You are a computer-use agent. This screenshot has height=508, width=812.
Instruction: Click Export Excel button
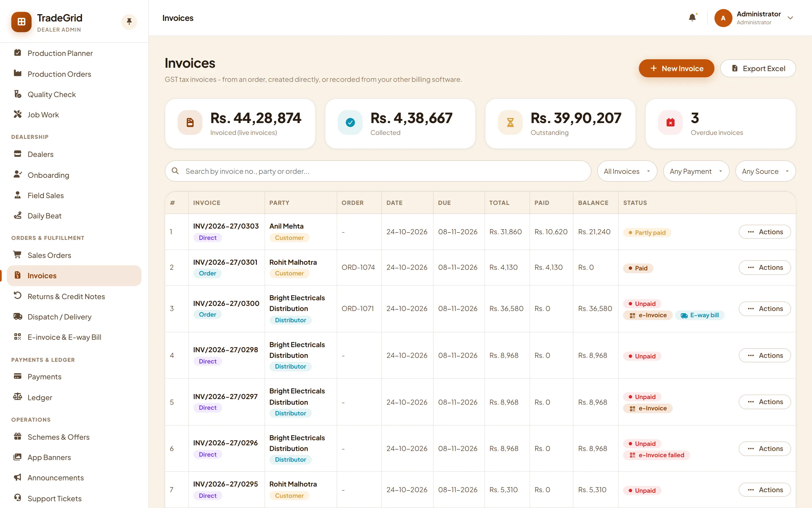coord(758,69)
